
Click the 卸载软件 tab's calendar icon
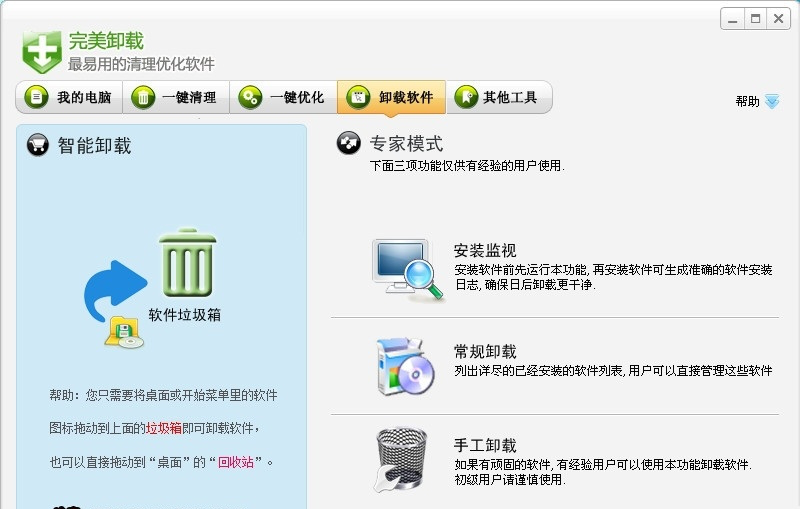coord(359,97)
